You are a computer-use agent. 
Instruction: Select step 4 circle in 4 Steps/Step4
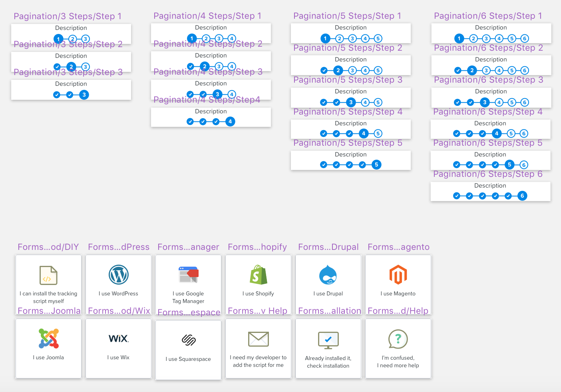(x=230, y=121)
